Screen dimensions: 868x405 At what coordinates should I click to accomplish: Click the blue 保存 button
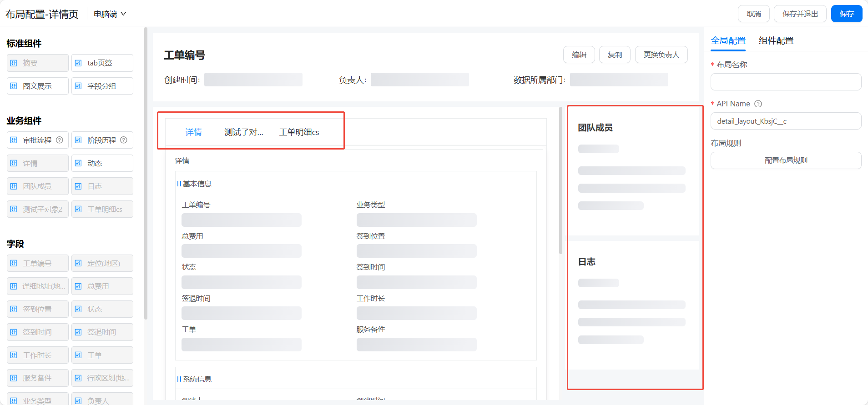coord(847,14)
